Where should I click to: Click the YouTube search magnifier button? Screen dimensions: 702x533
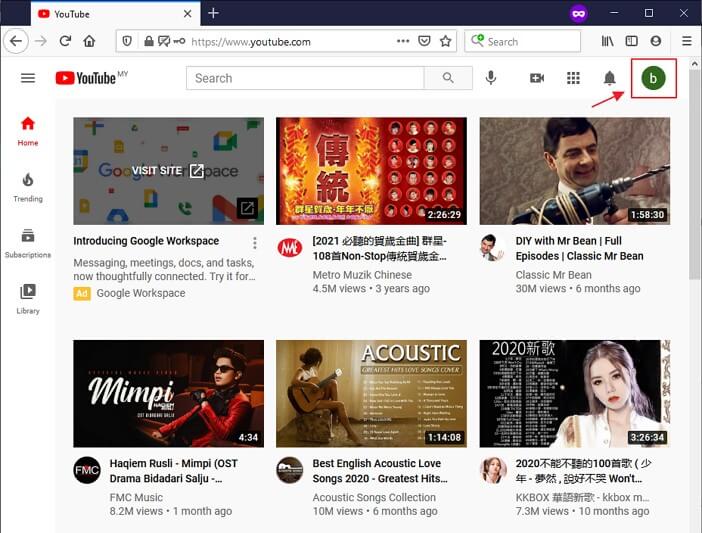point(448,78)
